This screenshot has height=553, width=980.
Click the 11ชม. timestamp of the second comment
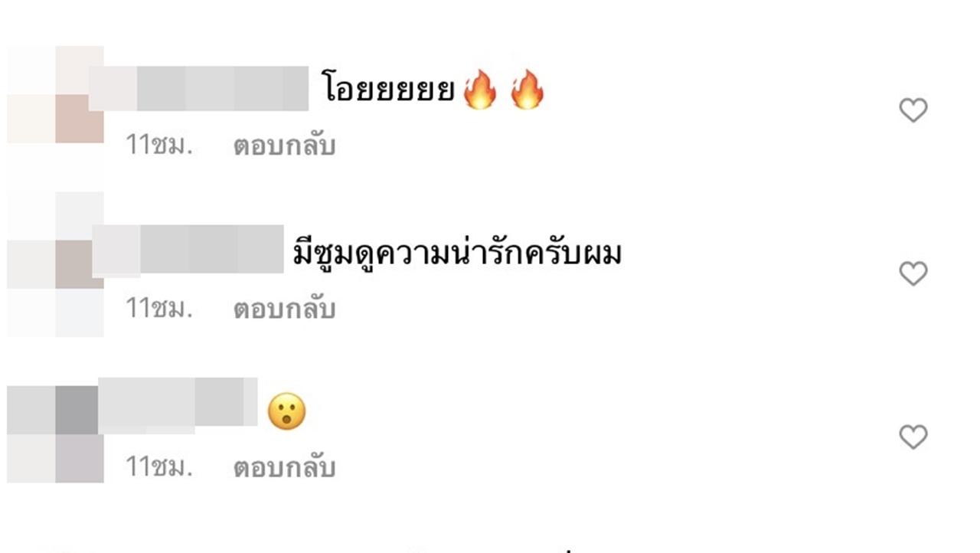[x=159, y=309]
